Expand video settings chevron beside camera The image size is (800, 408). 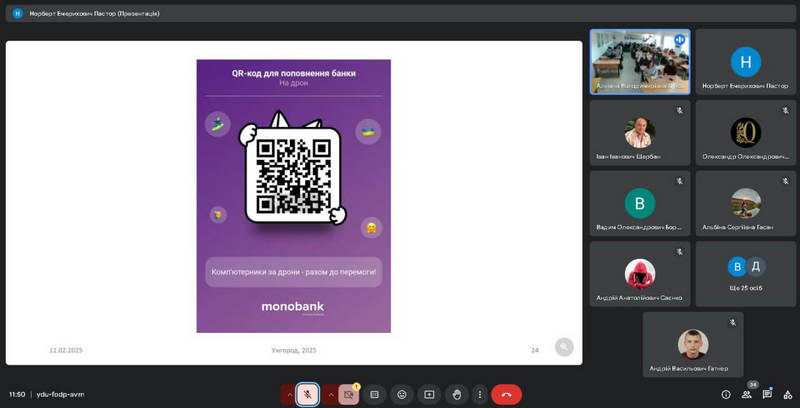click(330, 394)
